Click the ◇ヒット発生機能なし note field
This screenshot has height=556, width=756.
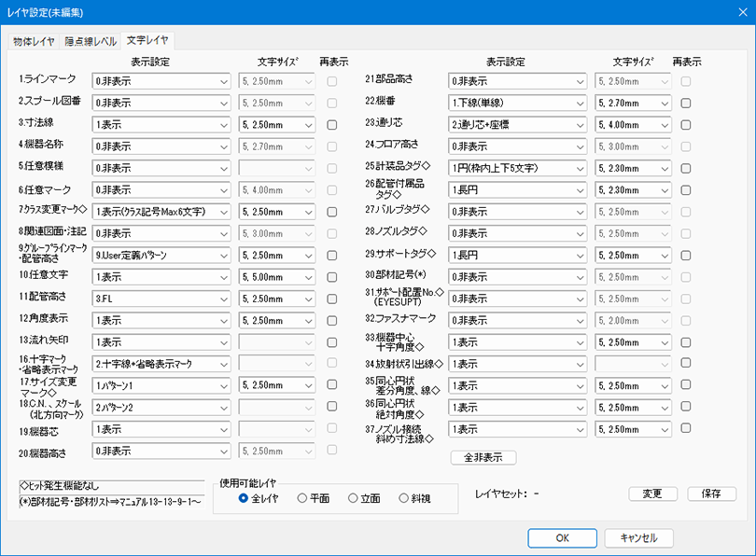click(x=112, y=486)
